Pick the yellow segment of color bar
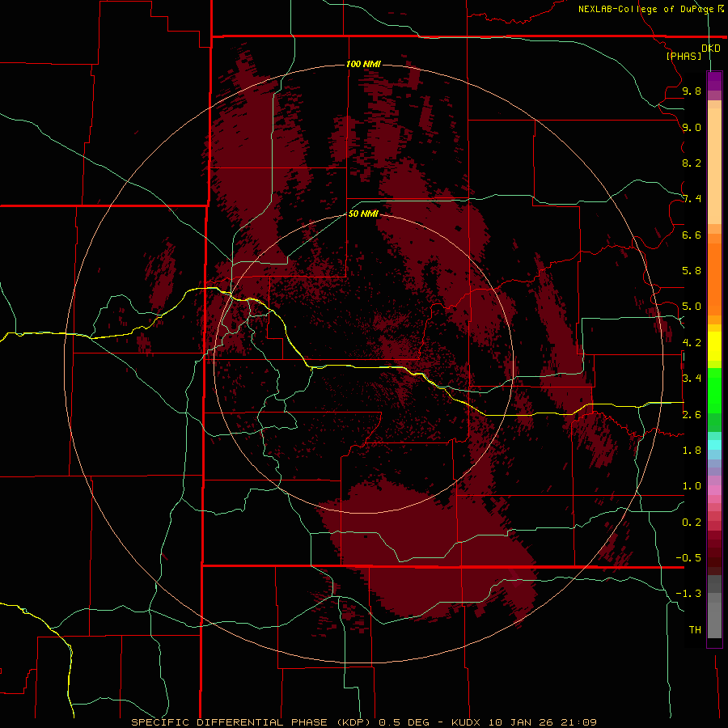 click(714, 346)
